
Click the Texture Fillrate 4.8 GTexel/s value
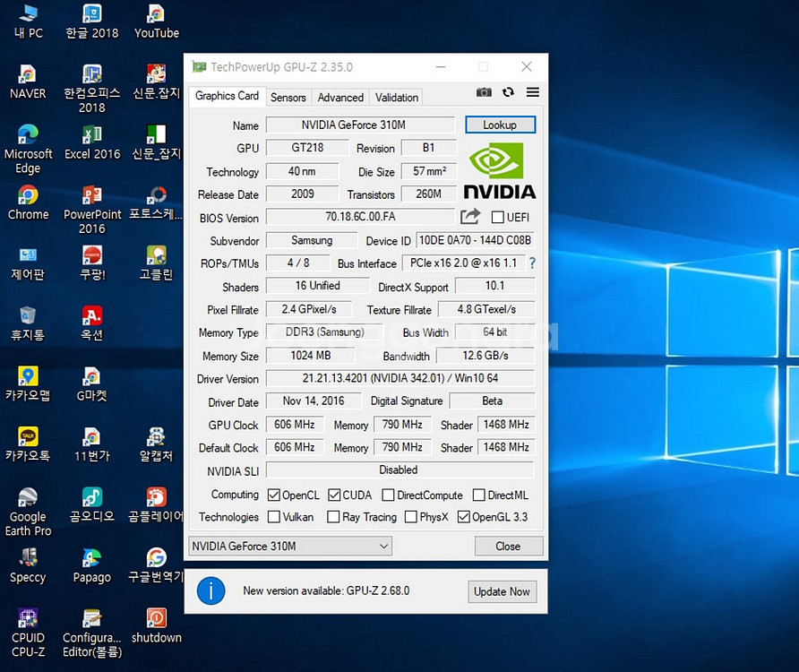(x=486, y=309)
